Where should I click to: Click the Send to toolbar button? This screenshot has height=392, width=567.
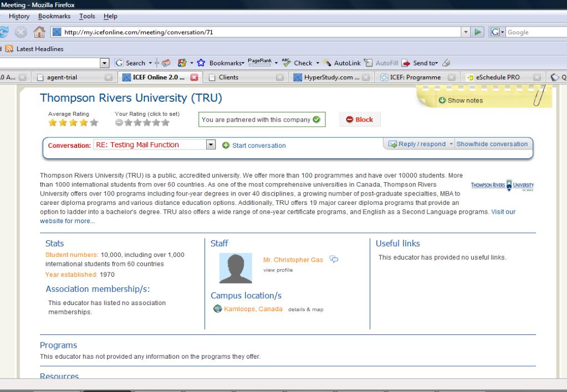[419, 63]
